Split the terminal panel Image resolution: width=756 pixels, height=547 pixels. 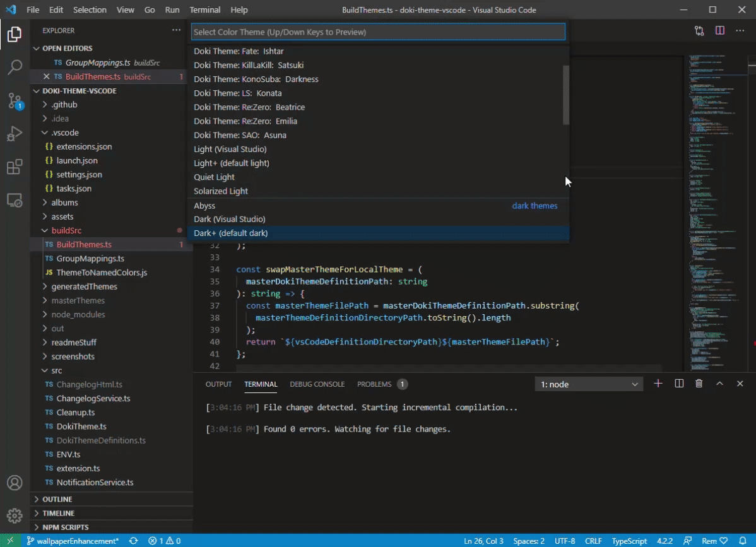(x=679, y=384)
